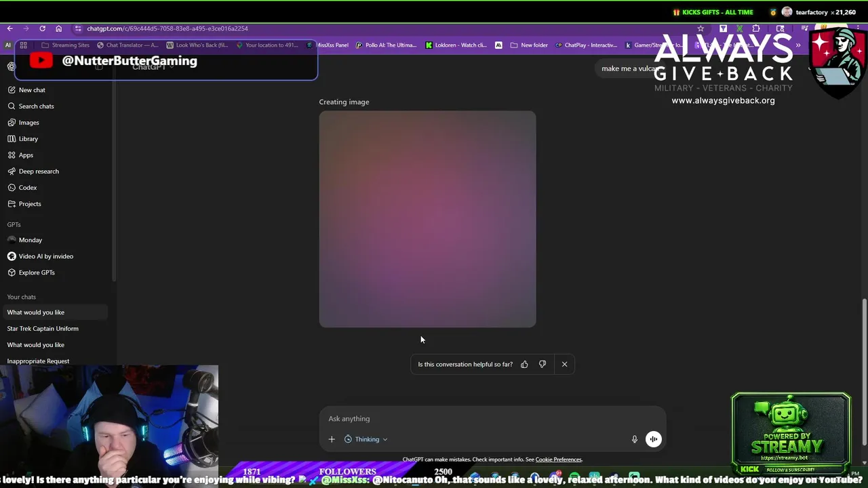Image resolution: width=868 pixels, height=488 pixels.
Task: Click the image being created placeholder
Action: click(x=427, y=219)
